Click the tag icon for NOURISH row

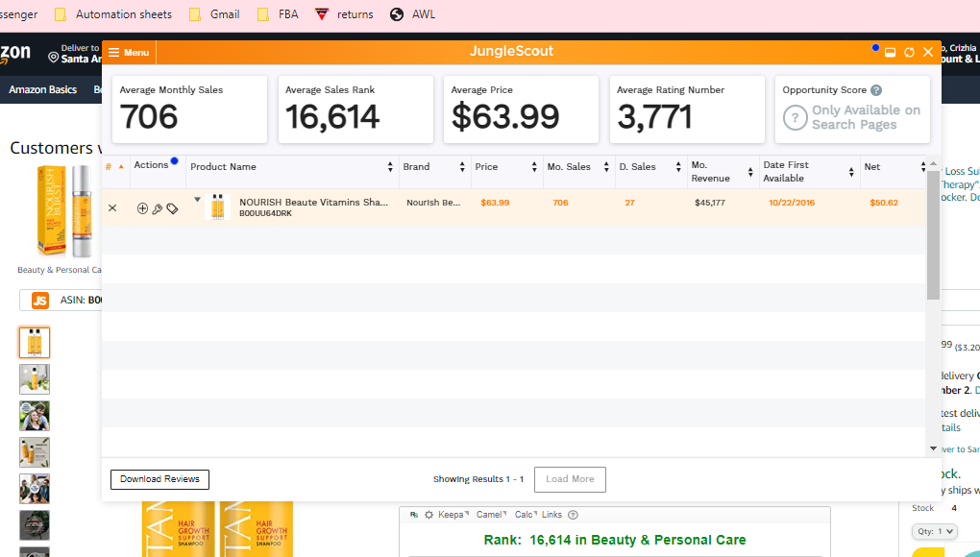pos(173,209)
